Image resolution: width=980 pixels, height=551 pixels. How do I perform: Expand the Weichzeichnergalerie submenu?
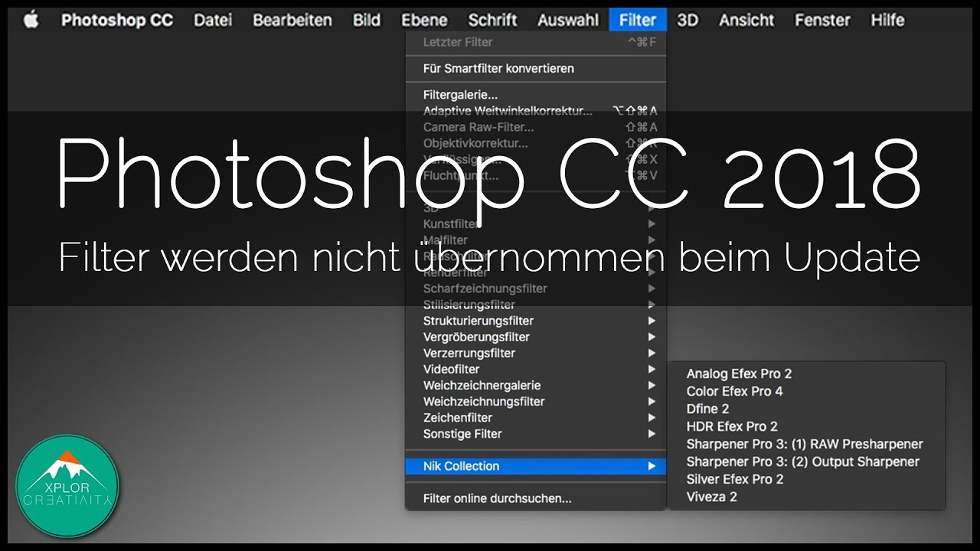[536, 385]
